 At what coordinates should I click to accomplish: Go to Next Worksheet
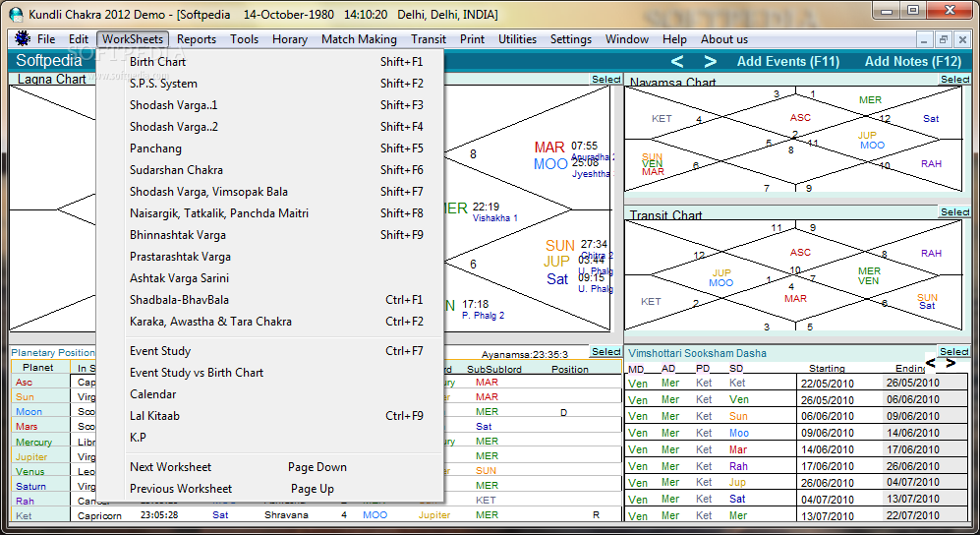(270, 467)
